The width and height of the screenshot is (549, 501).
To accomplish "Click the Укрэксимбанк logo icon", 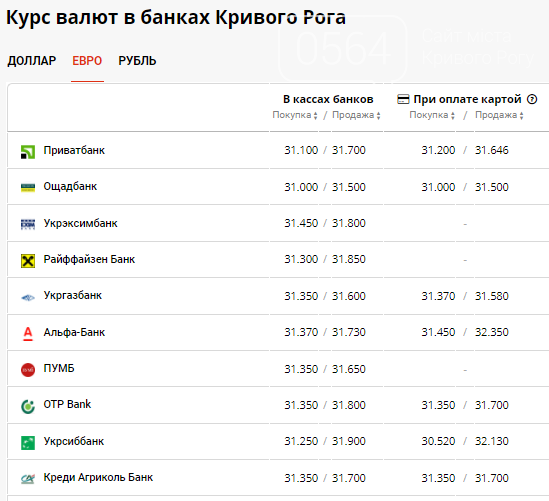I will pos(28,224).
